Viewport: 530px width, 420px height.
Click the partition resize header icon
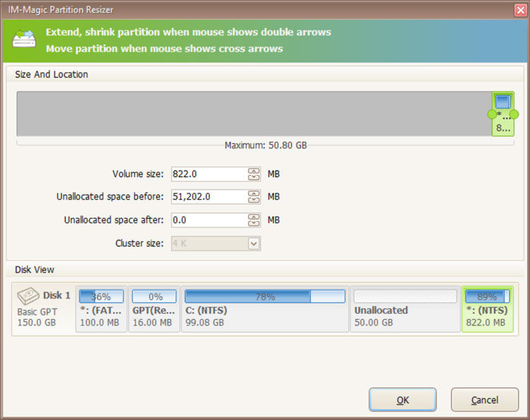pyautogui.click(x=24, y=39)
